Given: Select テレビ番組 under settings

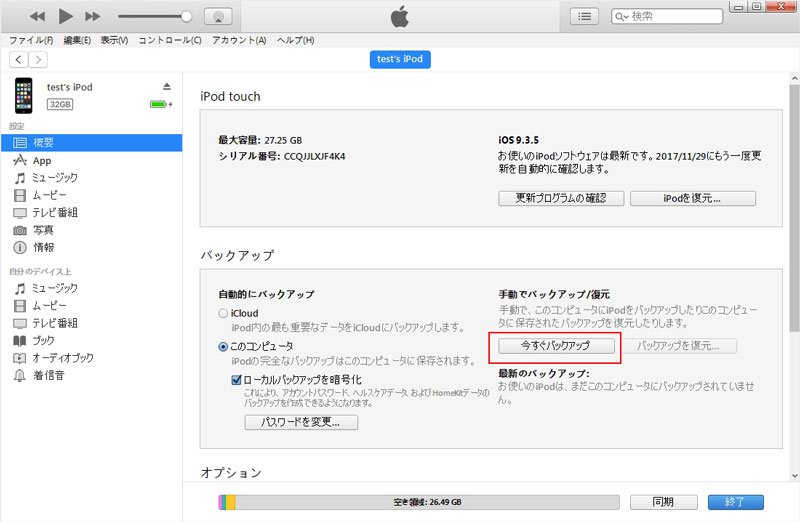Looking at the screenshot, I should pos(91,212).
